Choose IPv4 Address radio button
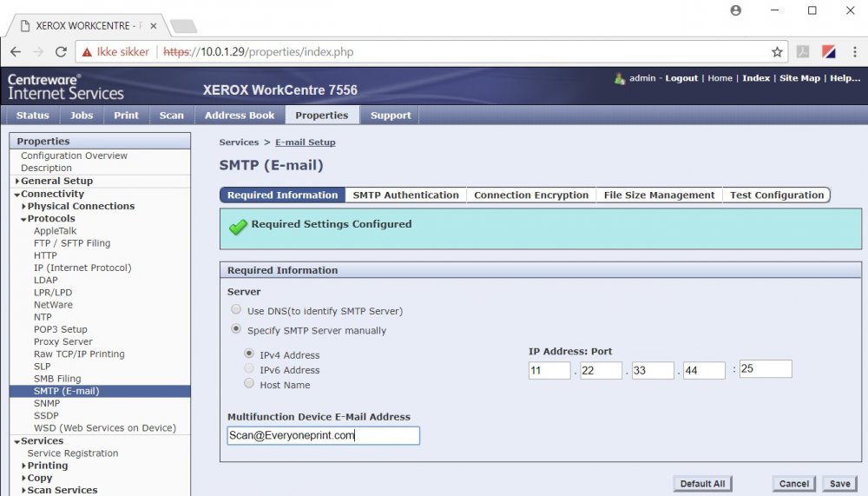 (x=250, y=354)
